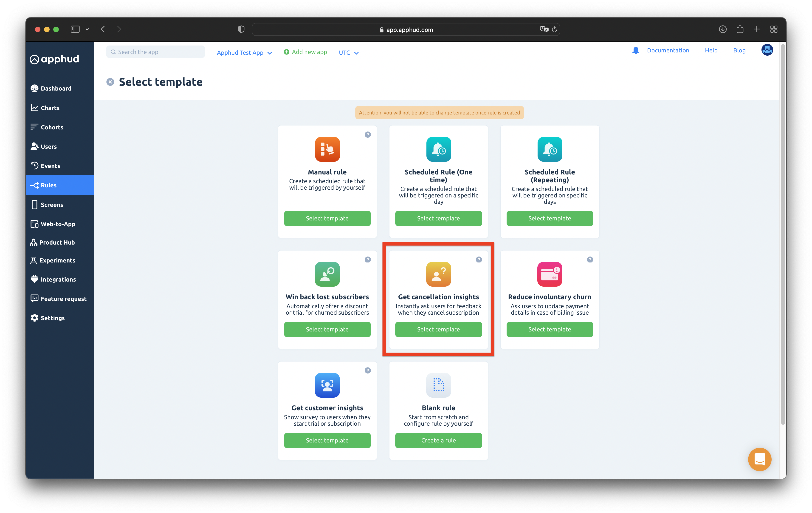
Task: Expand Safari sidebar options chevron
Action: pos(87,29)
